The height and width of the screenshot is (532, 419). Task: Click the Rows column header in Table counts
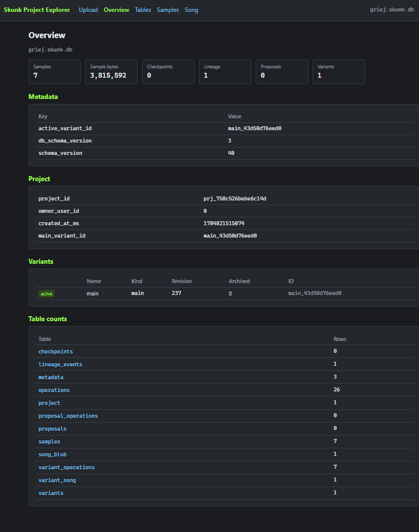340,339
